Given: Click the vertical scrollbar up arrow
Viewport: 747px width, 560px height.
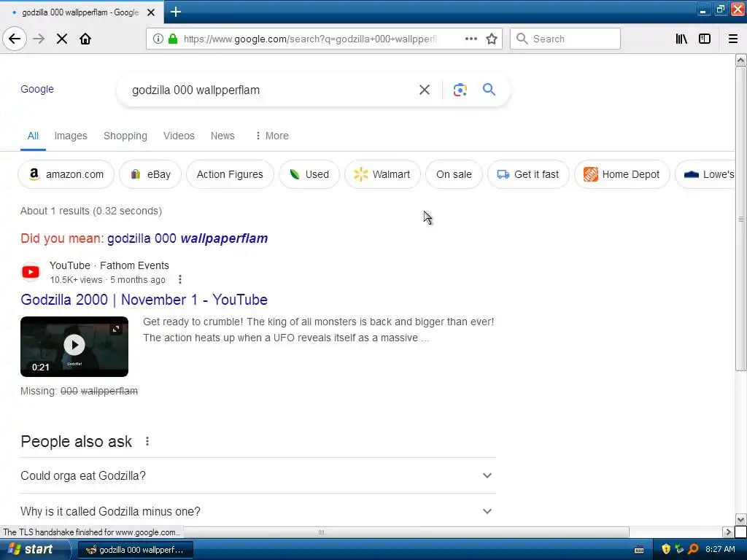Looking at the screenshot, I should click(740, 60).
